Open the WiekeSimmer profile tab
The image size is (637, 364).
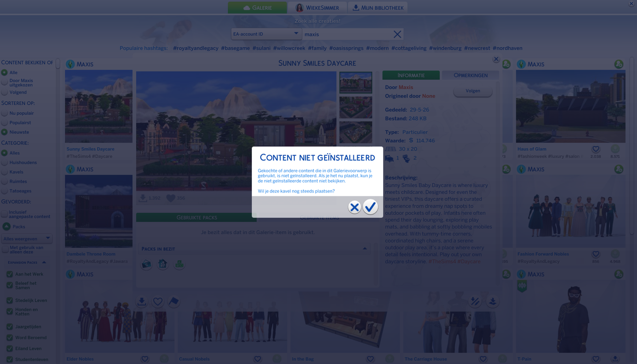click(x=317, y=7)
